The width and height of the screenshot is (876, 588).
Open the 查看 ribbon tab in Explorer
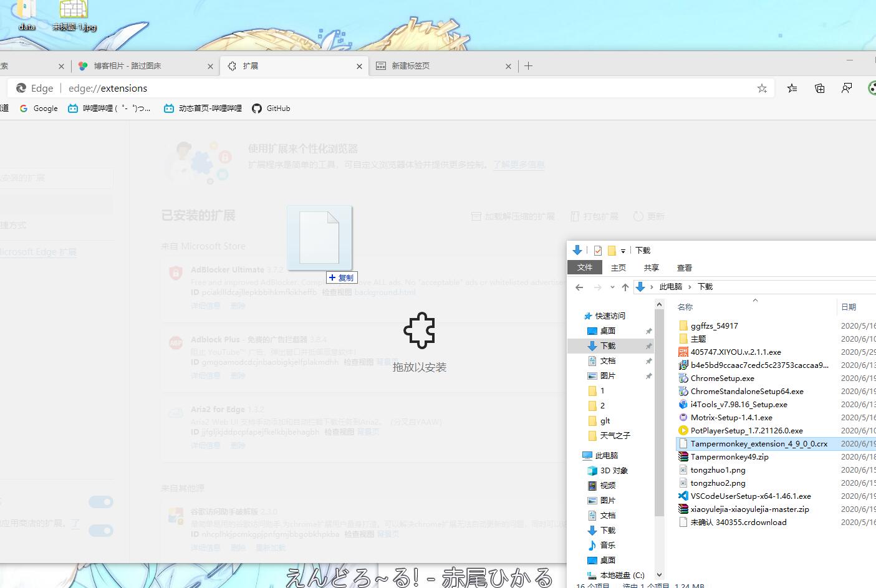(684, 268)
